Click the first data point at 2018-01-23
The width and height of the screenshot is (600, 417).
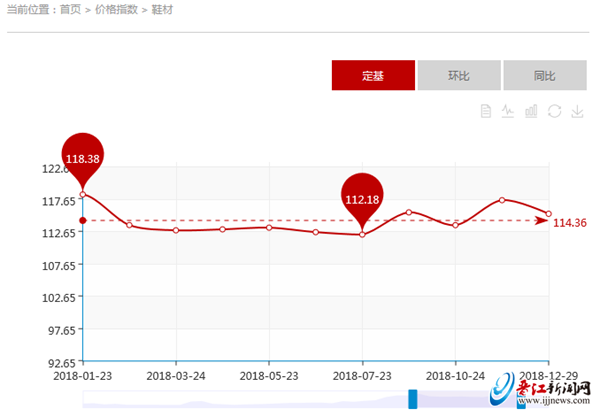(83, 194)
